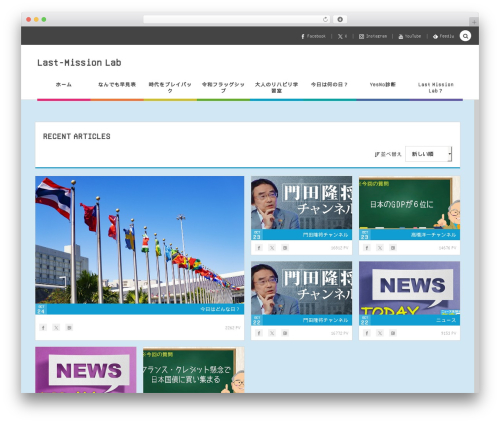Click the bookmark share icon on Oct 22 門田隆将 card

point(285,333)
